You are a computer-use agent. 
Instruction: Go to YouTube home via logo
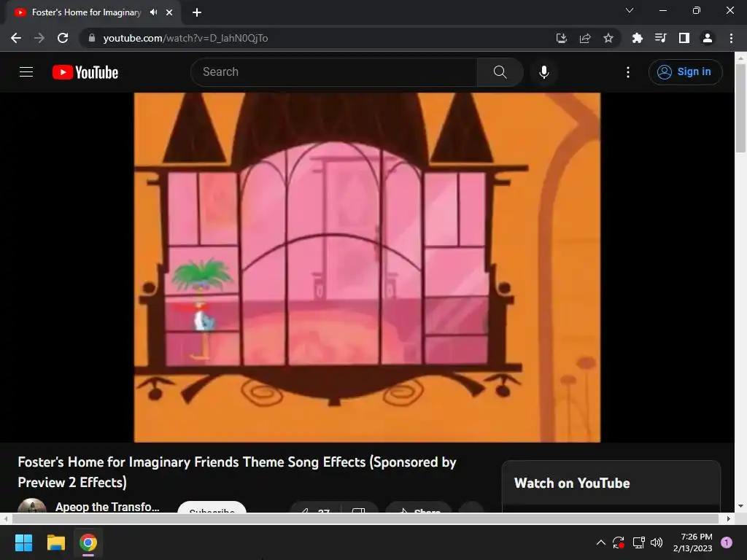[85, 72]
